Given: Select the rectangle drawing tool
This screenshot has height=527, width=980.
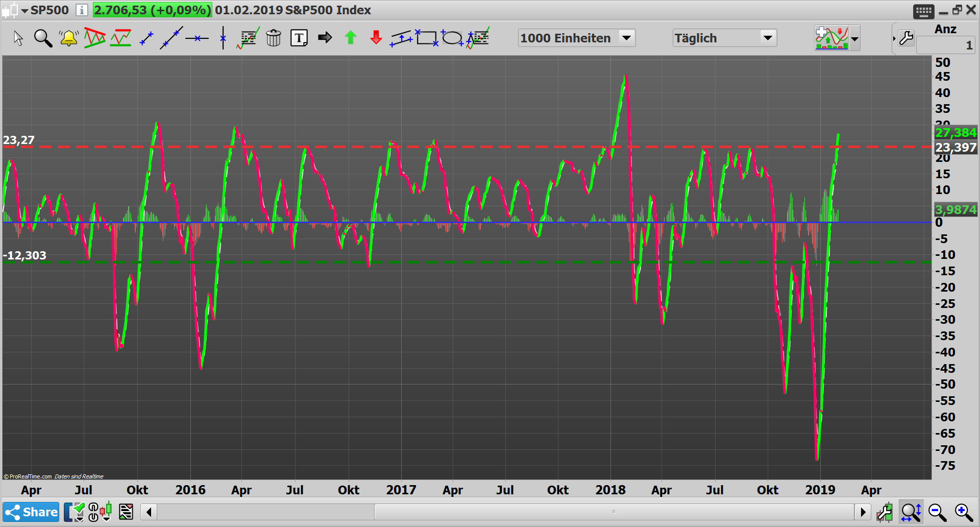Looking at the screenshot, I should coord(427,37).
